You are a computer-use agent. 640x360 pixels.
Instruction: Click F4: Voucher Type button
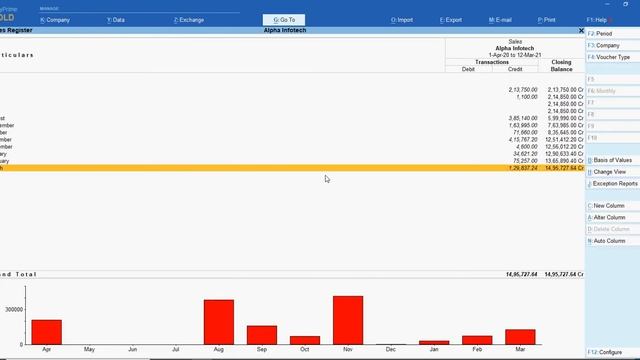tap(613, 57)
